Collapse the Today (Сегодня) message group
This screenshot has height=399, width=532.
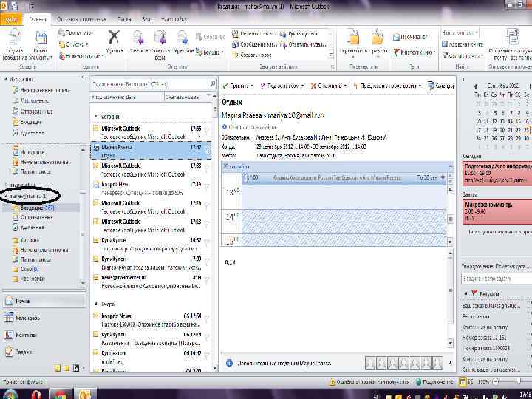tap(95, 117)
